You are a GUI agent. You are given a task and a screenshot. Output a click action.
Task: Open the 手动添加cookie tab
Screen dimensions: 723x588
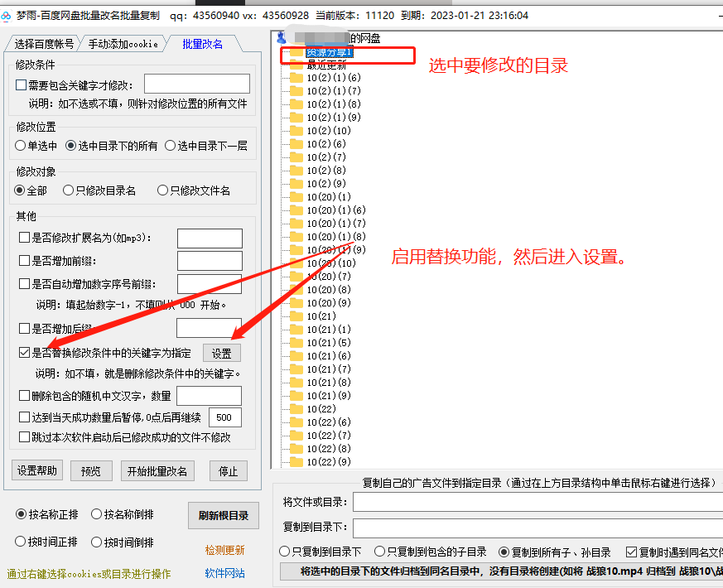[x=123, y=46]
